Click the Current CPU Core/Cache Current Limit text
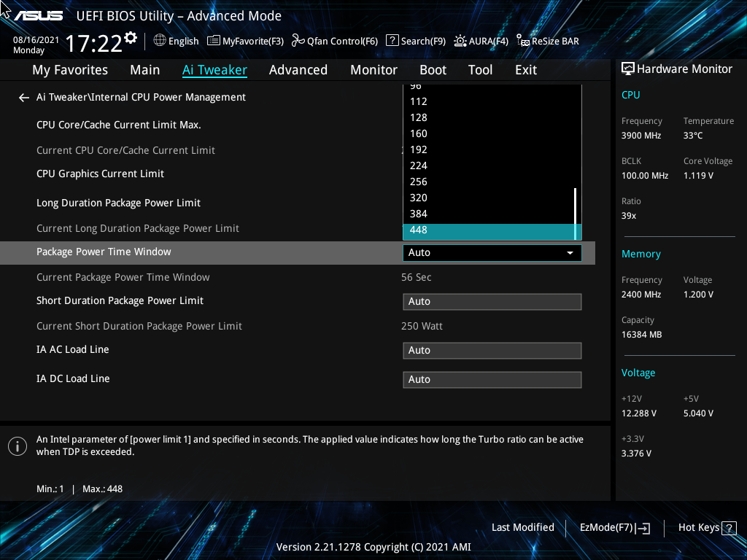The image size is (747, 560). pos(125,150)
